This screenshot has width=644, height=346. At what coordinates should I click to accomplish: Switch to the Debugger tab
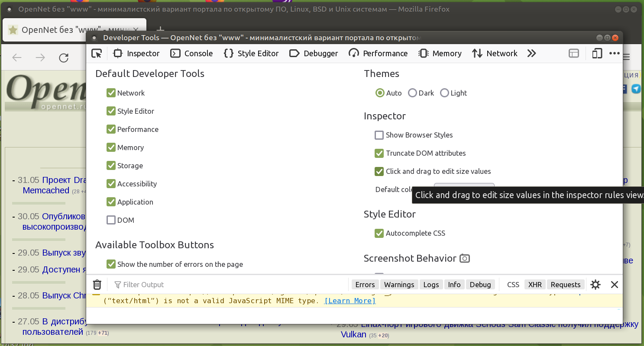pos(314,53)
